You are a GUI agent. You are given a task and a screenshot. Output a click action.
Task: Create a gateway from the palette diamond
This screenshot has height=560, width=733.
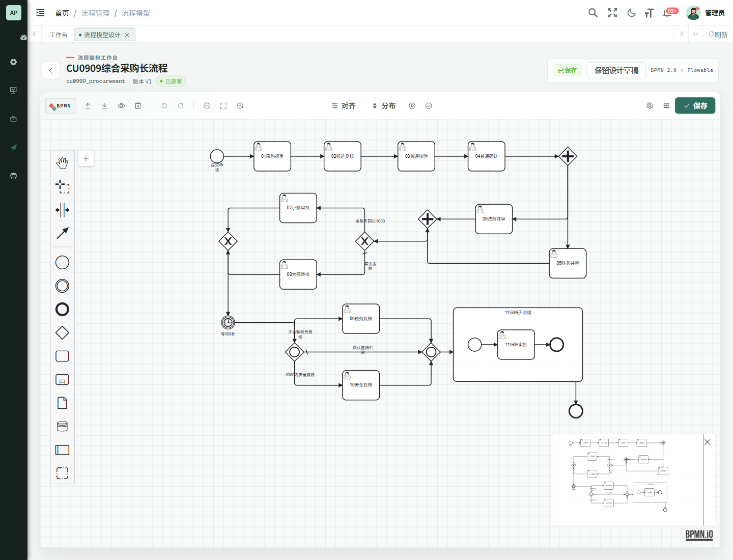pyautogui.click(x=62, y=332)
